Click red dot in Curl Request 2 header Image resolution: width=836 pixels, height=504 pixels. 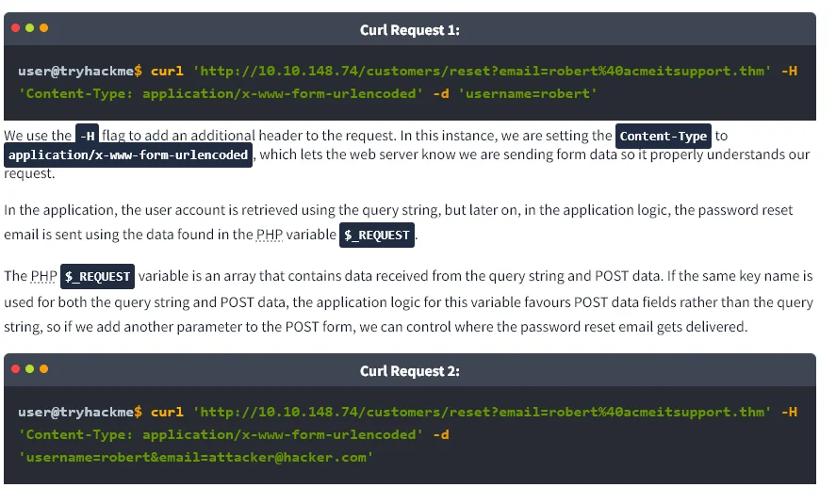pyautogui.click(x=15, y=368)
